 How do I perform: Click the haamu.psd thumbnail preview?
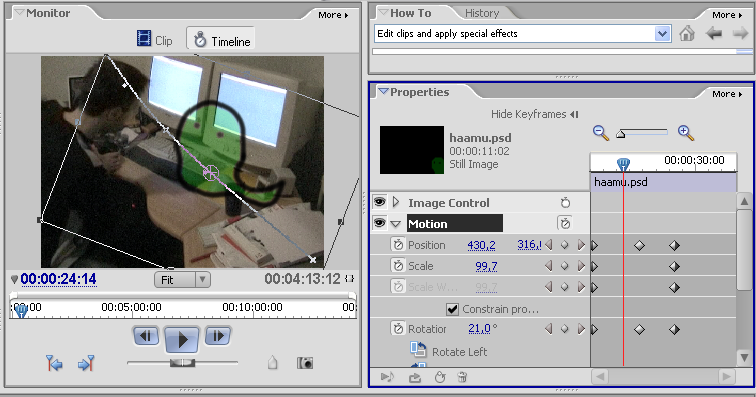click(412, 150)
